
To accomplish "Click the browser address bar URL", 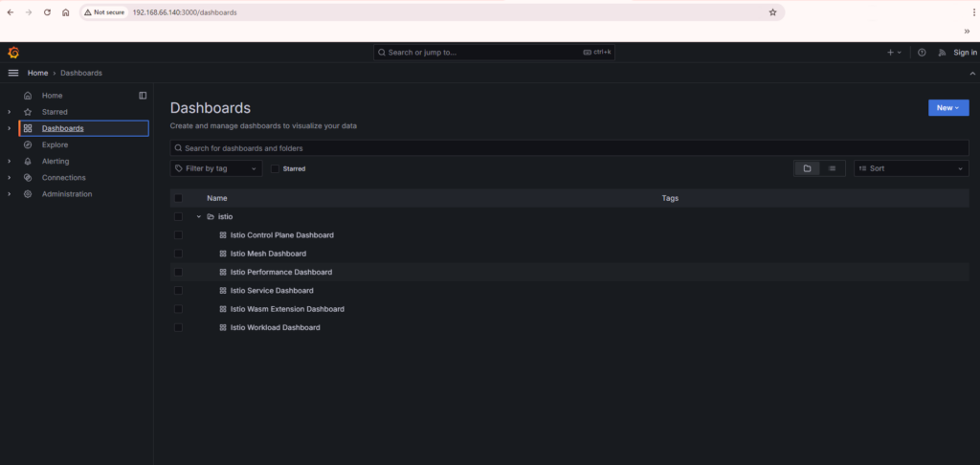I will pos(185,12).
